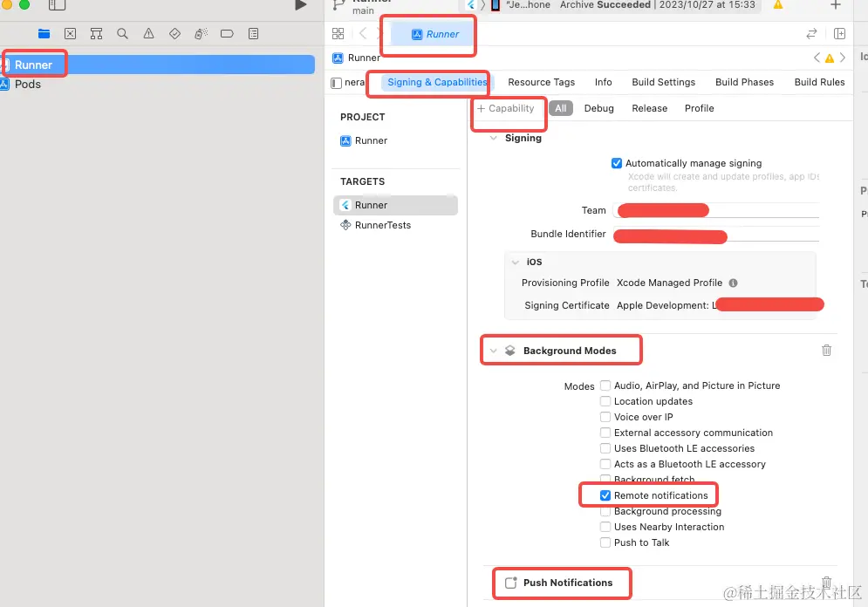The height and width of the screenshot is (607, 868).
Task: Open the Team dropdown
Action: 715,210
